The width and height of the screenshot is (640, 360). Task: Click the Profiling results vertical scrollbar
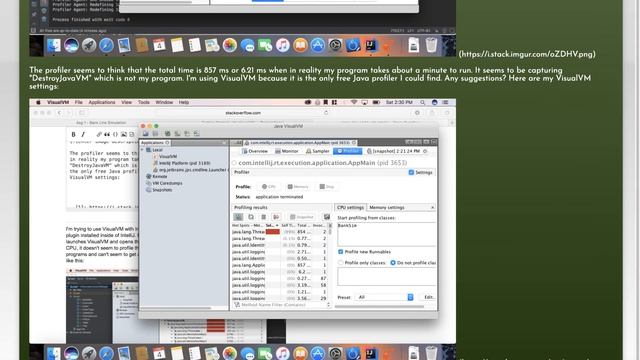pyautogui.click(x=330, y=231)
